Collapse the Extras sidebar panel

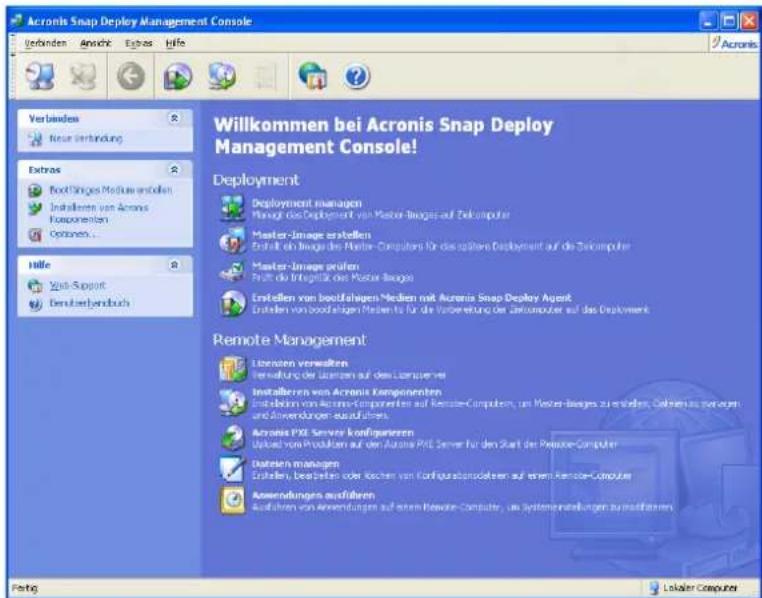coord(174,169)
